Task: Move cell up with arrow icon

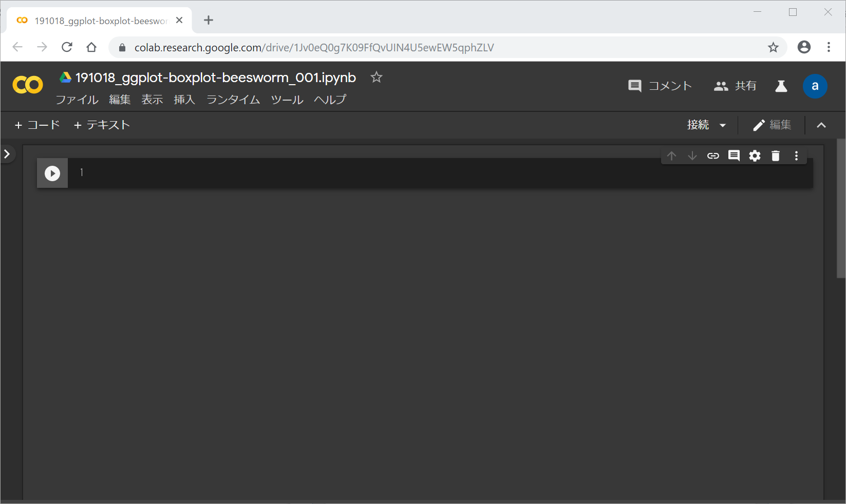Action: pos(671,156)
